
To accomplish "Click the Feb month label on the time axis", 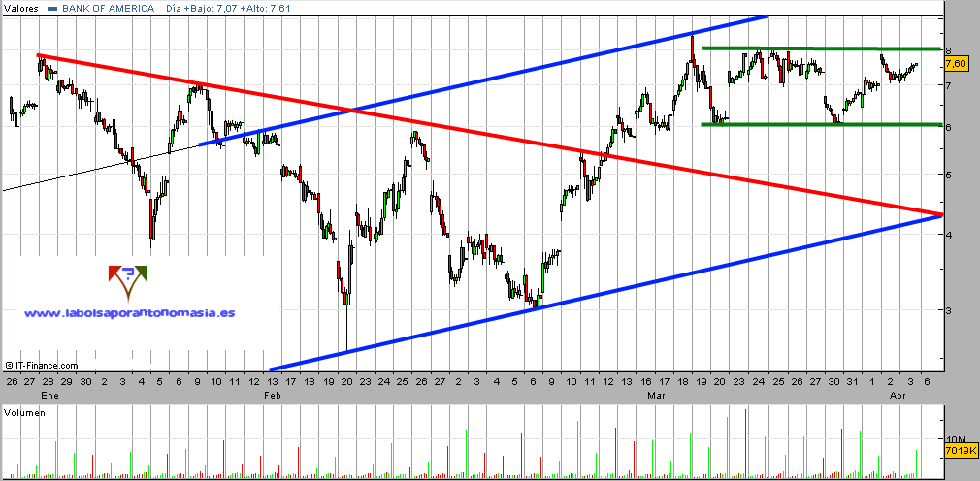I will coord(273,396).
